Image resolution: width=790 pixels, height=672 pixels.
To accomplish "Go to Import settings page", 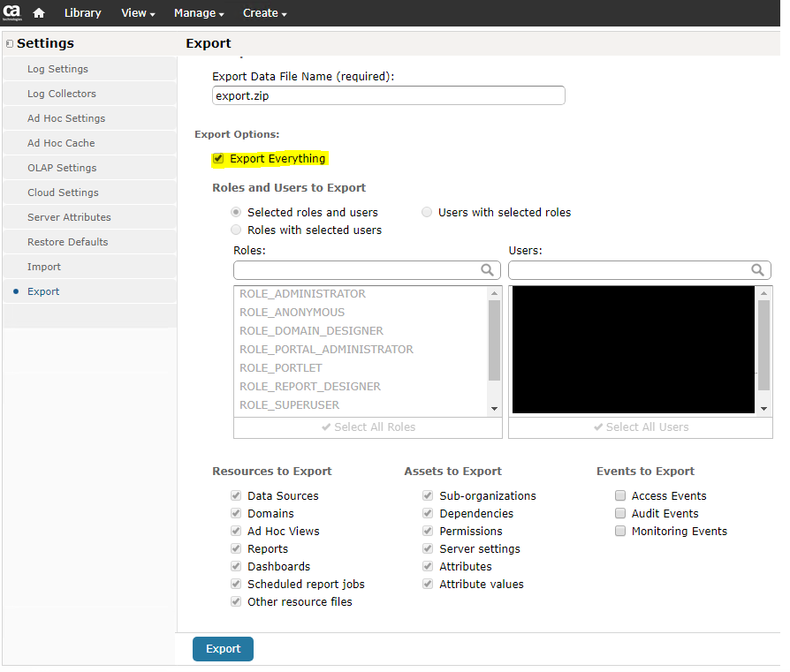I will pyautogui.click(x=44, y=267).
